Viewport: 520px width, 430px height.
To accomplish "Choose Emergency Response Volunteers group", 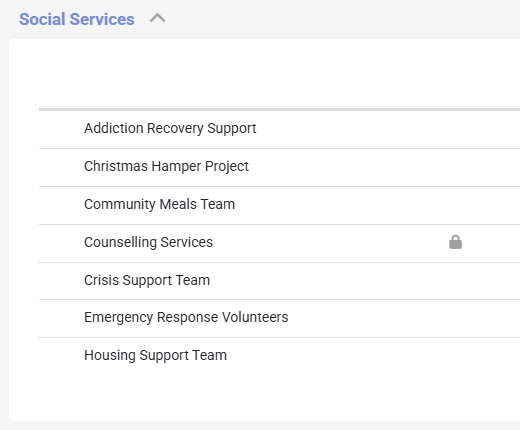I will point(186,317).
